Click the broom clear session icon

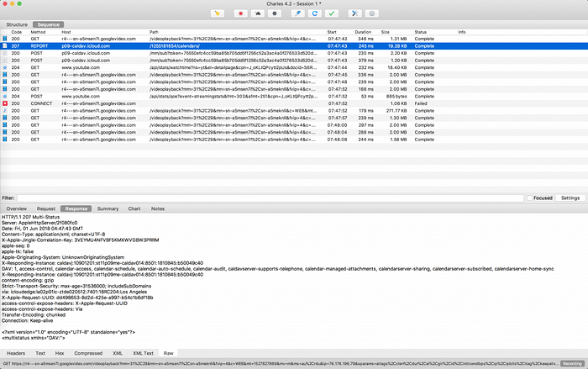(x=218, y=13)
